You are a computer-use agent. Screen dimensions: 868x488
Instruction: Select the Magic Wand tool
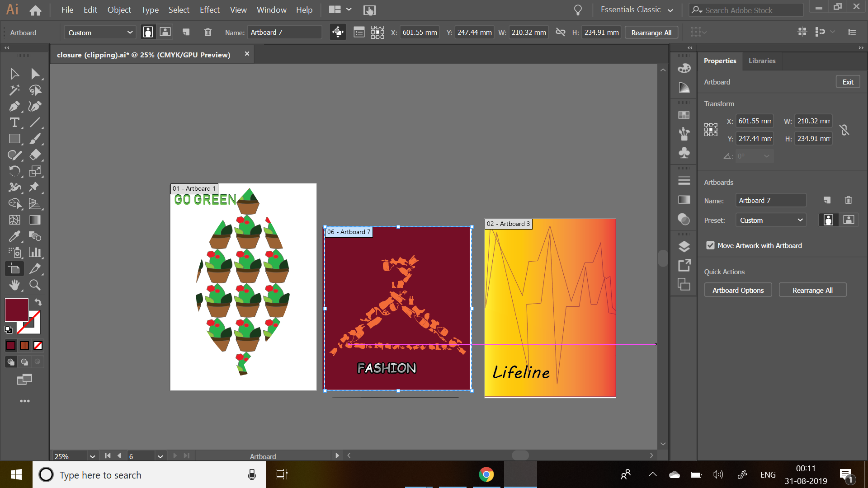point(14,90)
